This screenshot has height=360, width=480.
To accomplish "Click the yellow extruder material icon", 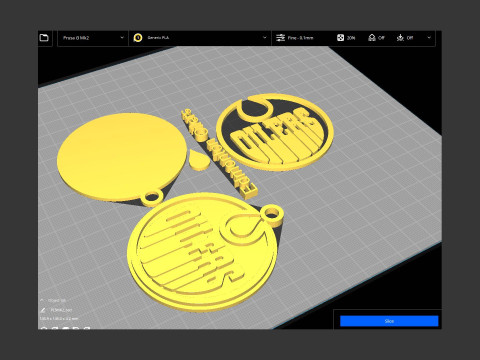I will pos(138,38).
